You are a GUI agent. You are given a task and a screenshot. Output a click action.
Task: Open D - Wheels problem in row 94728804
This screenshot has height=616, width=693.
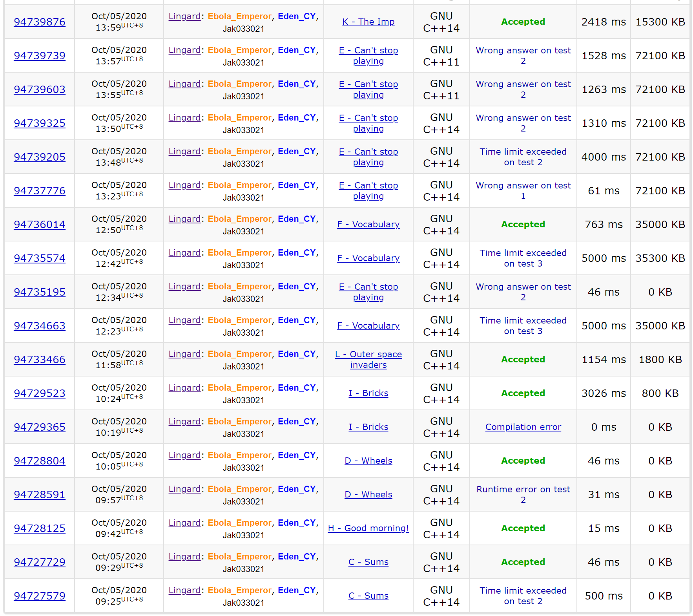(x=368, y=461)
